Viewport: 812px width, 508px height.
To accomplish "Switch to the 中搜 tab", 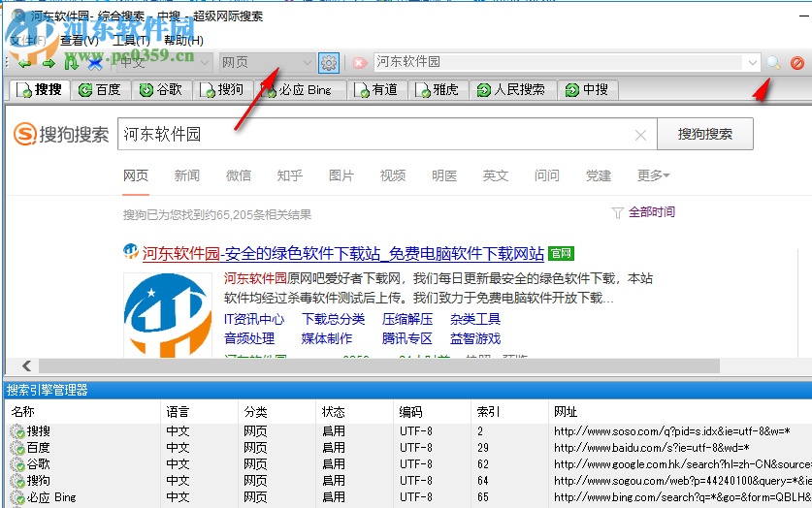I will tap(587, 89).
